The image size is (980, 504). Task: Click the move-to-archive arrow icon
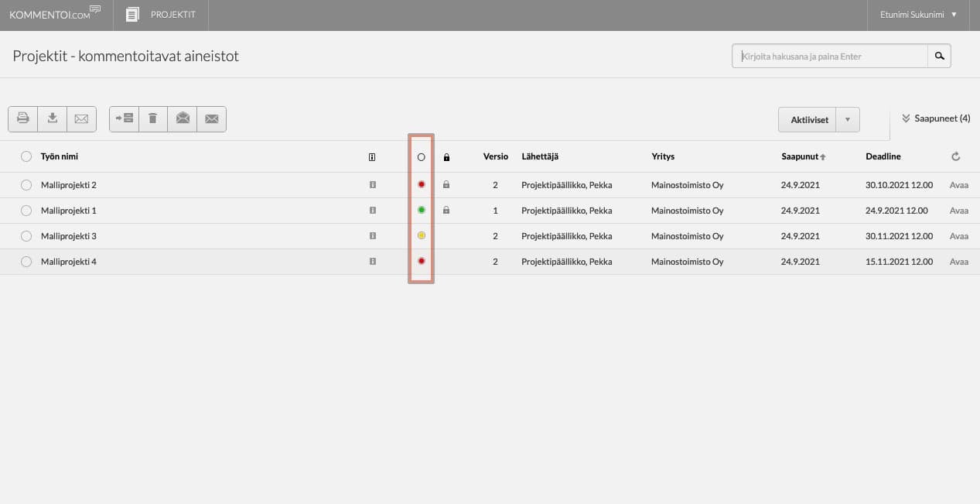coord(124,118)
